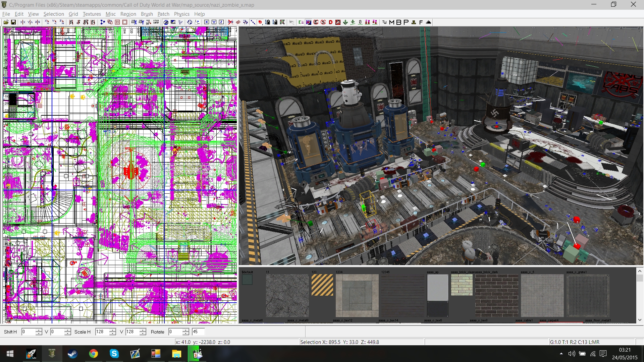Click the Shift H value field
644x362 pixels.
coord(29,332)
